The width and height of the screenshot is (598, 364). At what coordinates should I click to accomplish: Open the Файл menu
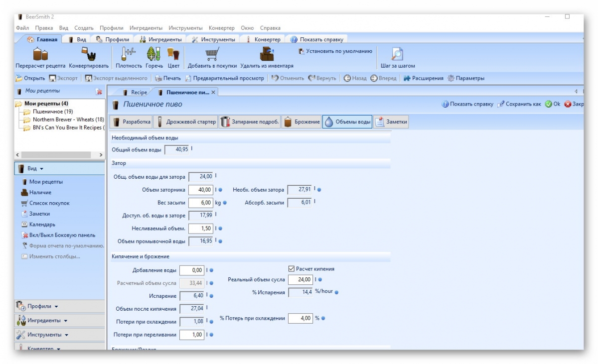22,28
